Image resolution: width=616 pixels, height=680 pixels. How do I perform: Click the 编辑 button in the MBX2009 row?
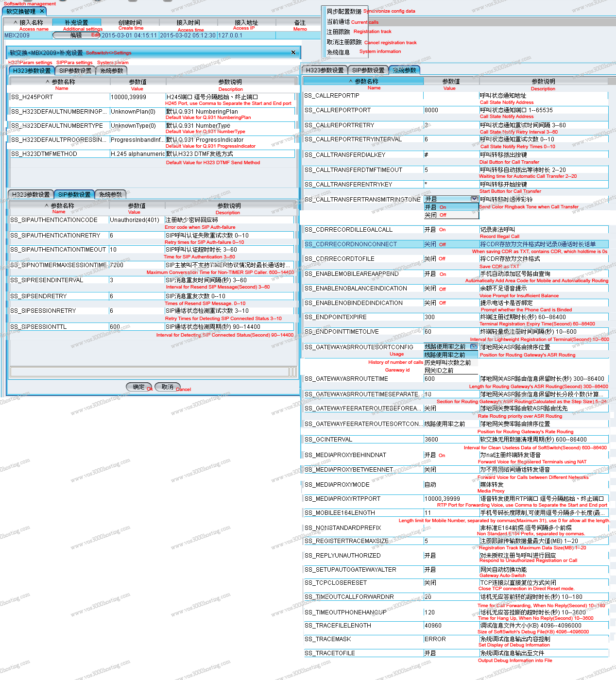[76, 35]
